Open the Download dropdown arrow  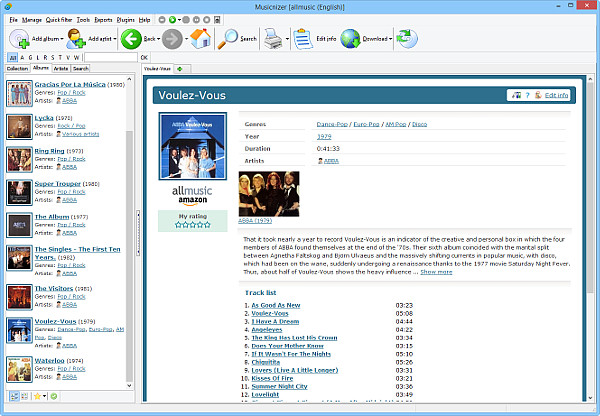coord(390,39)
